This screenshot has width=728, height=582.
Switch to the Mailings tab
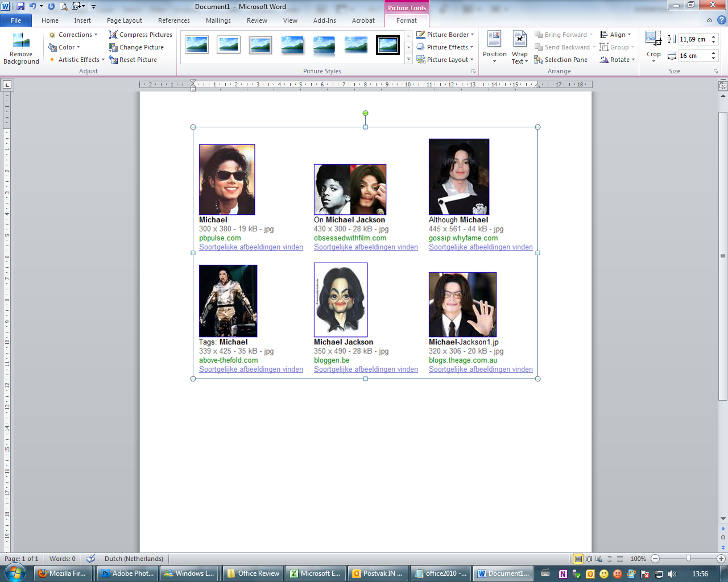click(218, 20)
